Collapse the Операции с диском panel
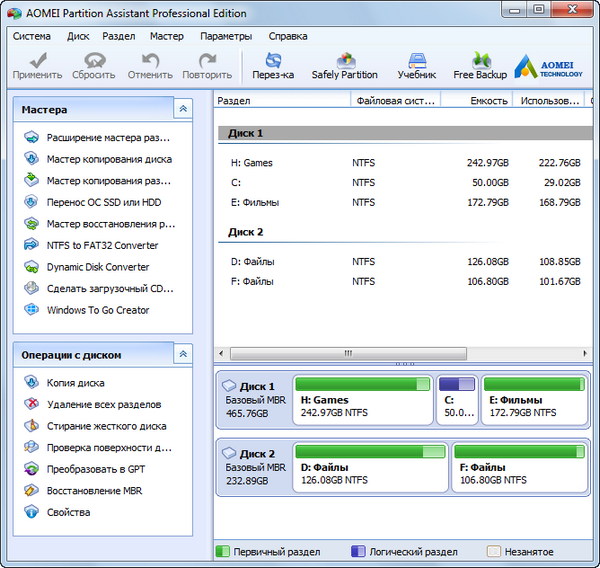This screenshot has height=568, width=600. pos(182,354)
